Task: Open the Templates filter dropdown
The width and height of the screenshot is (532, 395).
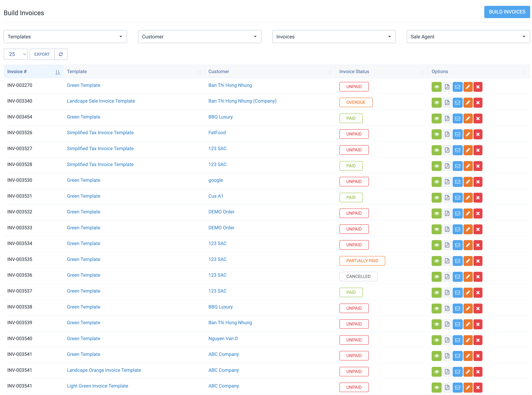Action: (x=65, y=37)
